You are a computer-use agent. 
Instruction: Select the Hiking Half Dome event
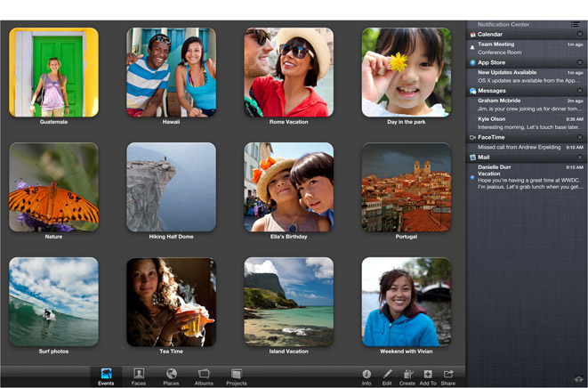tap(171, 188)
